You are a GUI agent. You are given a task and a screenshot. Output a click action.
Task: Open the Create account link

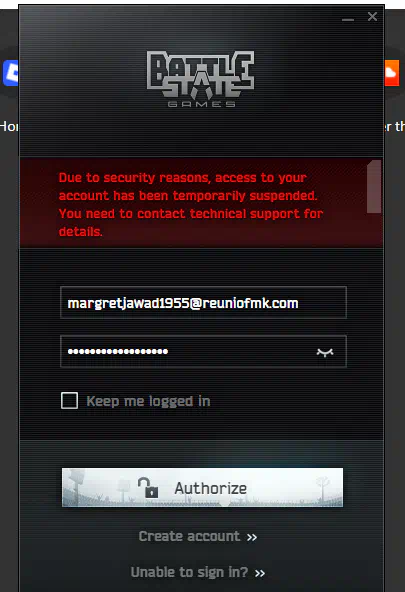click(x=189, y=536)
